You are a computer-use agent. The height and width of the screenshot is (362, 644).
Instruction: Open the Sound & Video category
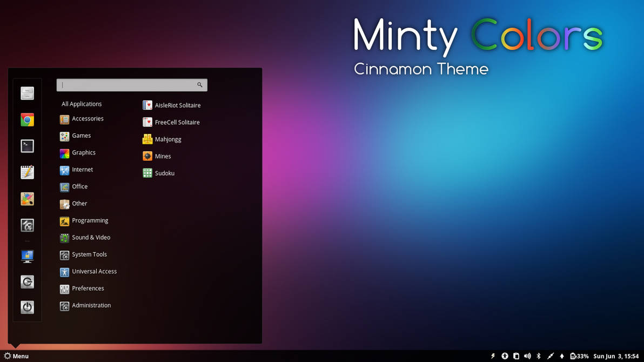[x=85, y=238]
